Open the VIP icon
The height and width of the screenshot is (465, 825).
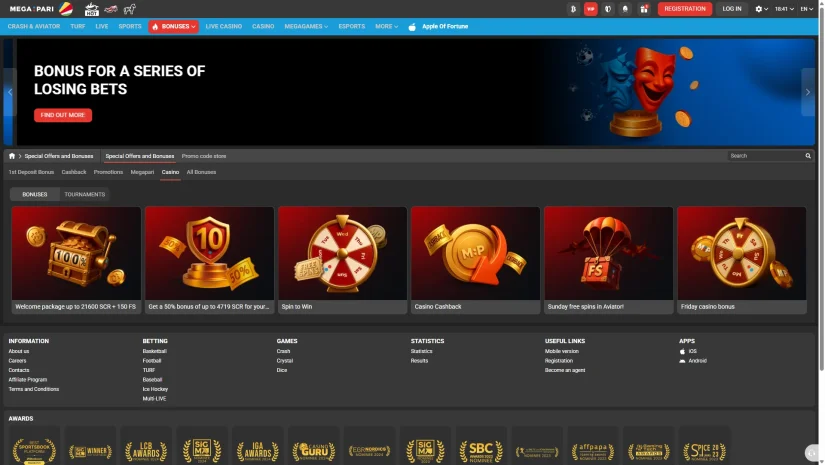590,9
